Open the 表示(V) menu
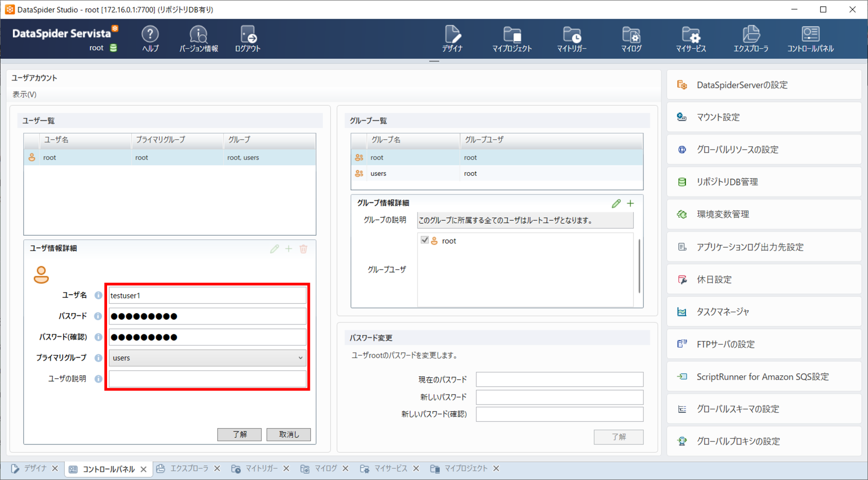Screen dimensions: 868x480 [25, 94]
